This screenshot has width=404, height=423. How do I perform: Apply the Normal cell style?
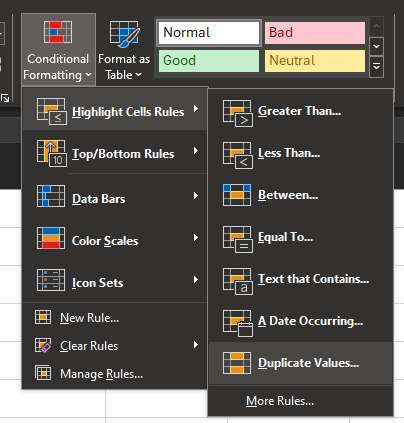209,33
